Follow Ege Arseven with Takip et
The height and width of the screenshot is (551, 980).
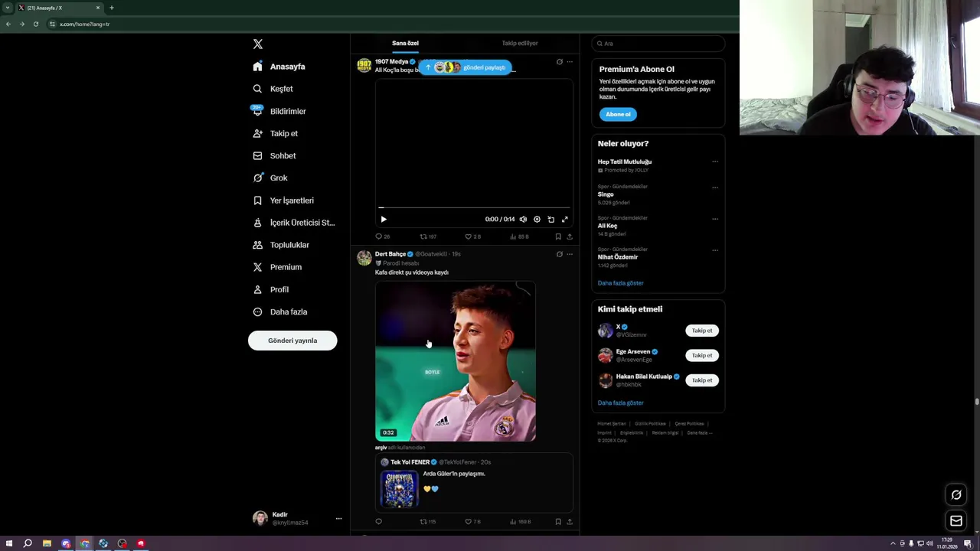pos(702,355)
